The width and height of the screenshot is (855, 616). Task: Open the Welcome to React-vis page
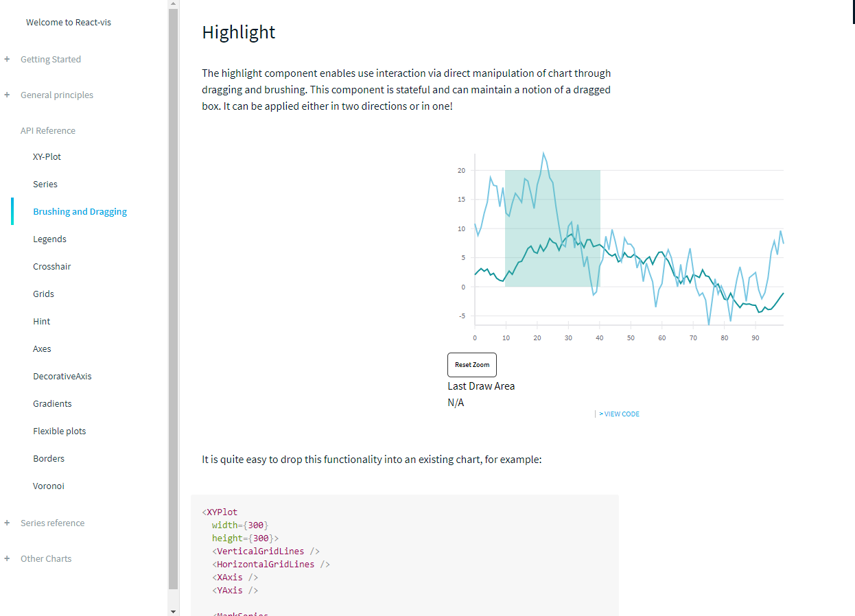click(x=68, y=23)
